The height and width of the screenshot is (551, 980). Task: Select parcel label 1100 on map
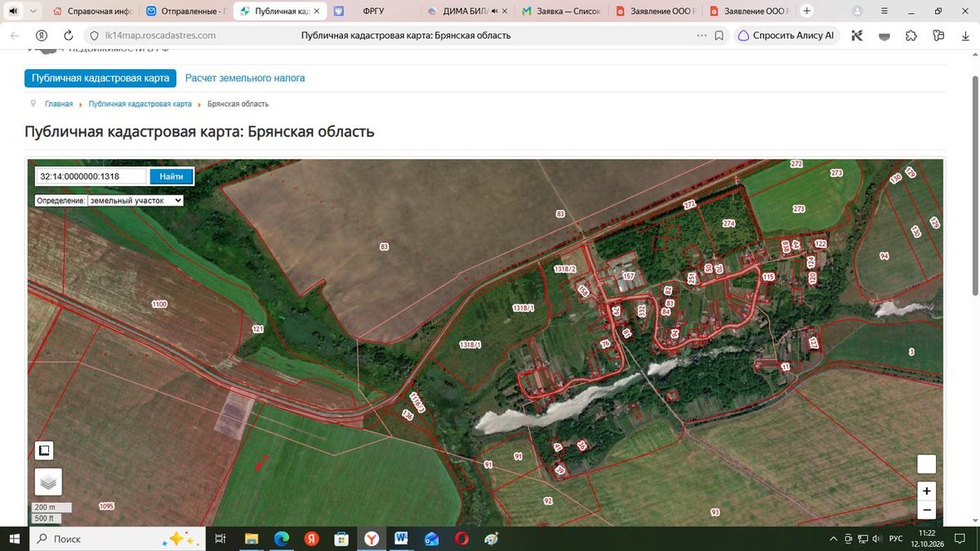tap(159, 304)
